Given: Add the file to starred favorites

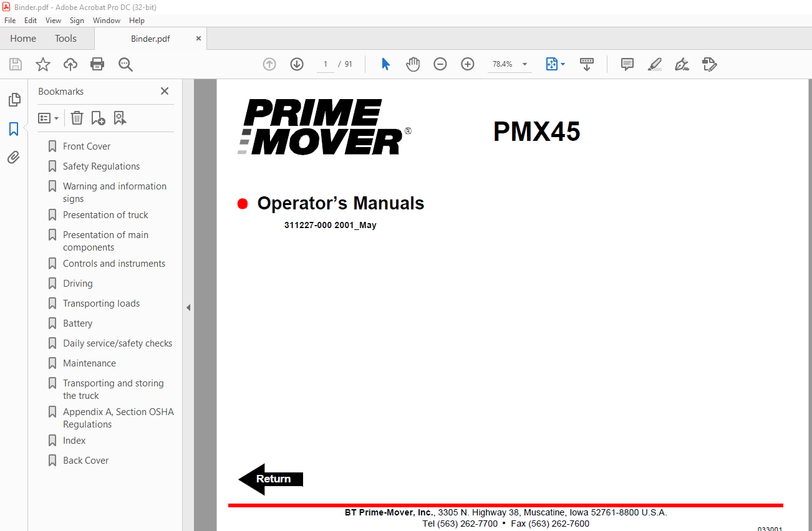Looking at the screenshot, I should (43, 64).
